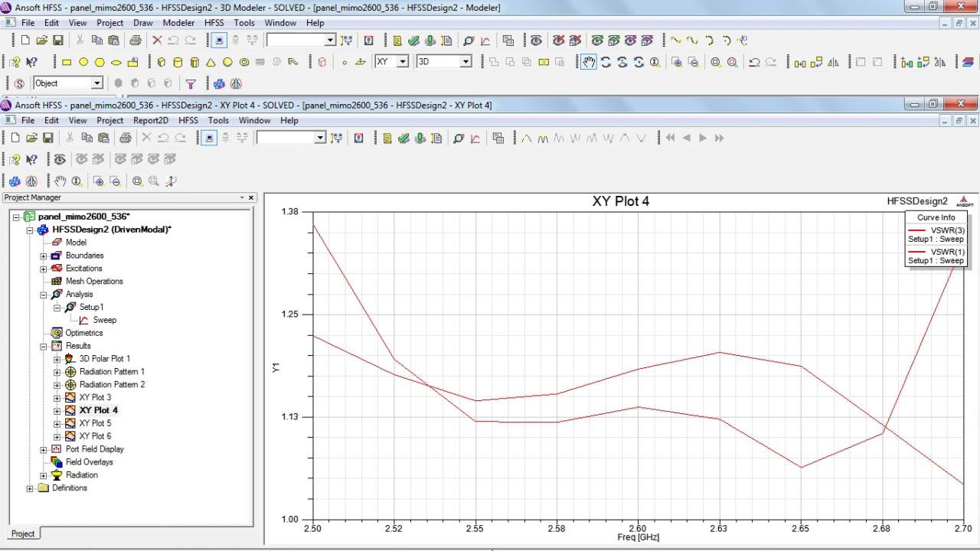Click the Paste icon in XY Plot toolbar
Viewport: 980px width, 551px height.
click(x=103, y=138)
